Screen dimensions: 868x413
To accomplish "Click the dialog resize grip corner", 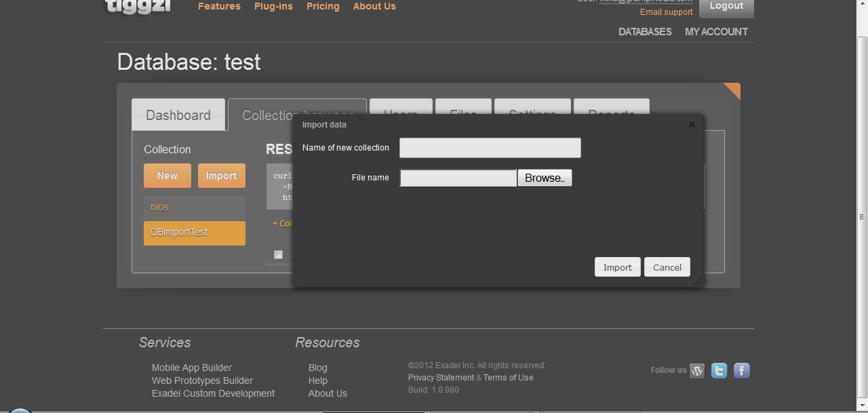I will click(x=698, y=281).
